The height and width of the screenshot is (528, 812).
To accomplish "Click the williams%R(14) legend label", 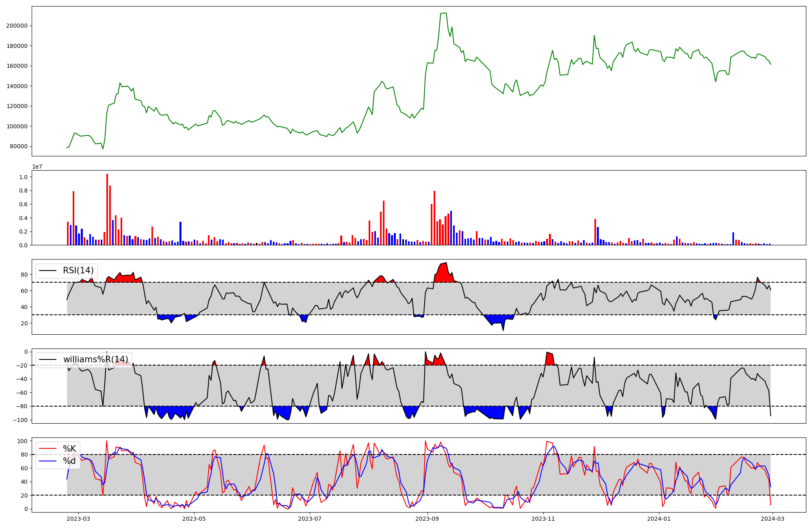I will (95, 359).
